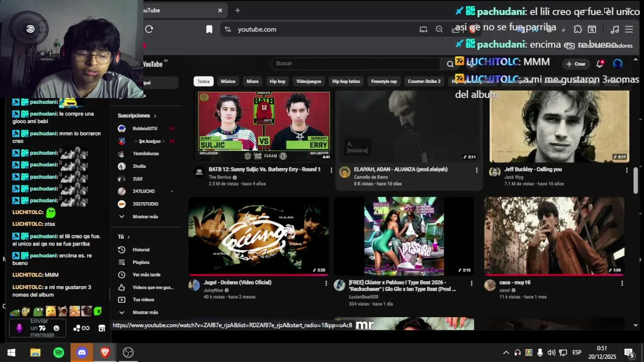Select the Todos filter chip
The width and height of the screenshot is (644, 362).
pyautogui.click(x=203, y=81)
